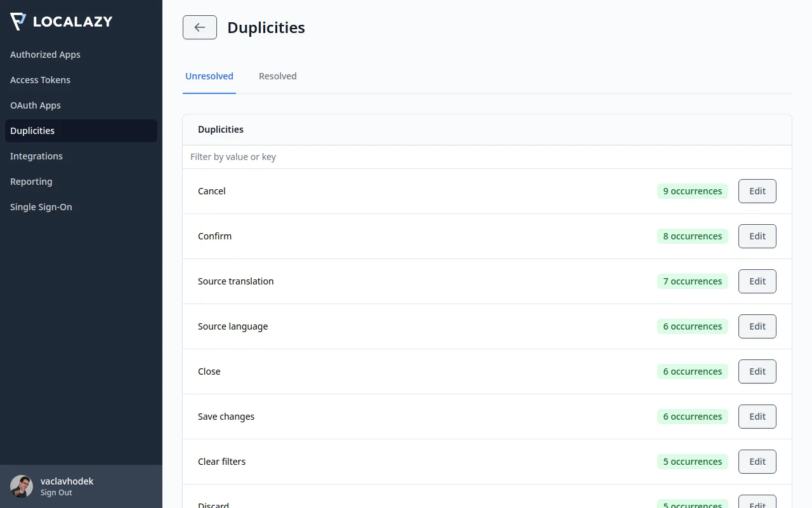Click the Localazy logo

[62, 22]
